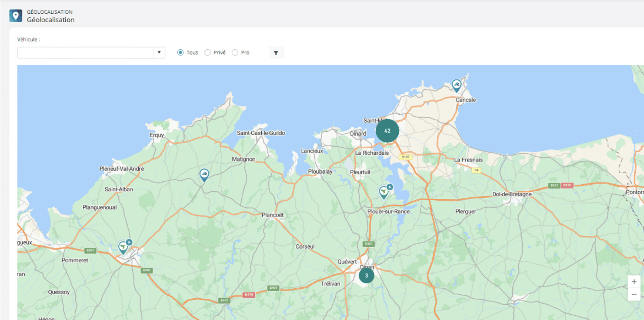Click the Matignon town label
The image size is (644, 320).
click(244, 159)
